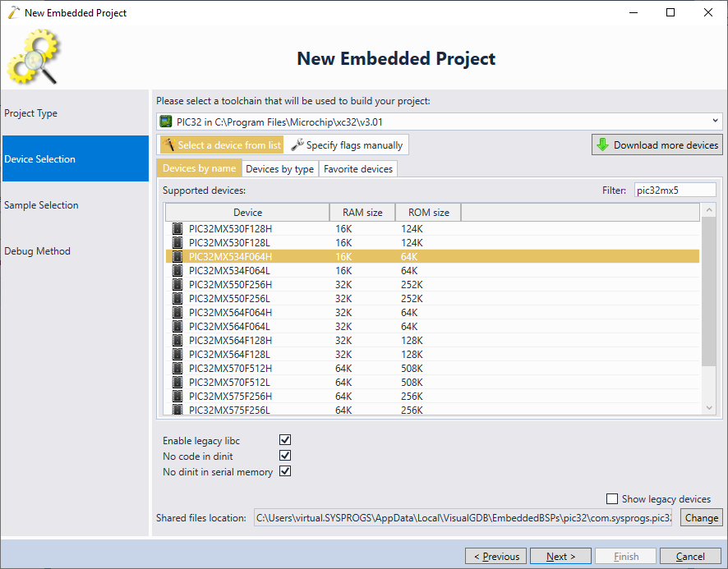The image size is (728, 569).
Task: Select device PIC32MX530F128L
Action: [x=432, y=243]
